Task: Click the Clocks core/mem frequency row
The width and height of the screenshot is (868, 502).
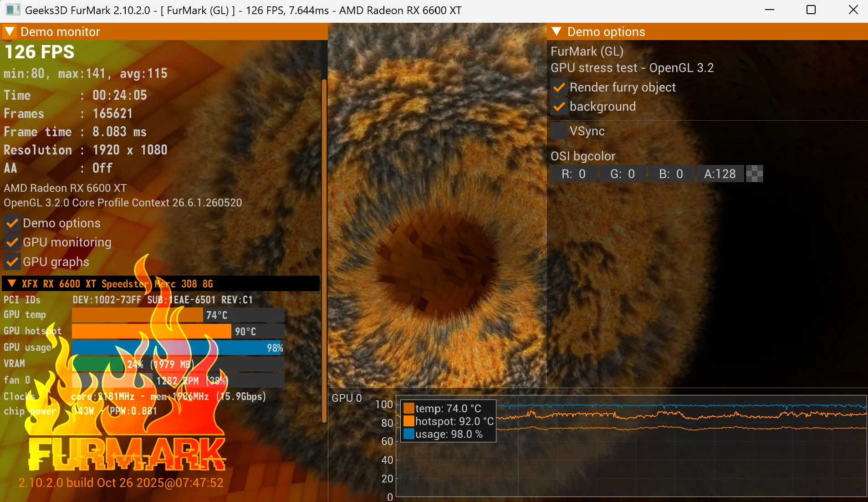Action: (x=135, y=396)
